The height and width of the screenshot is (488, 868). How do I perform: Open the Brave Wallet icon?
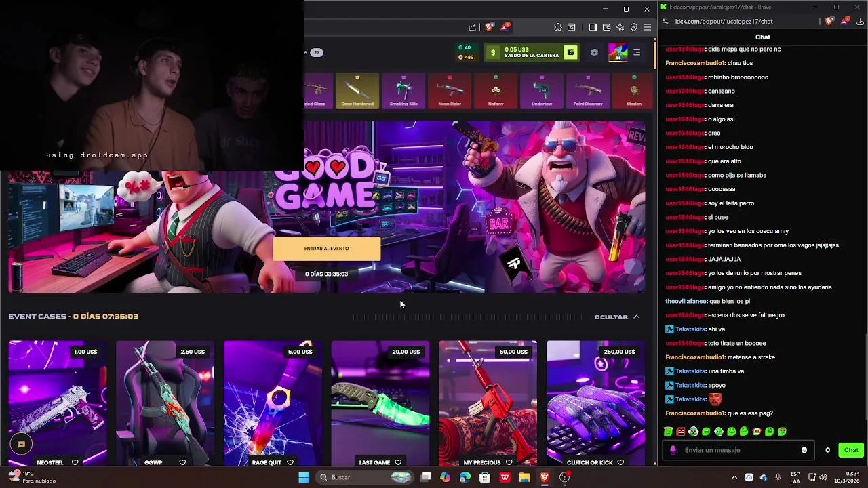click(606, 27)
